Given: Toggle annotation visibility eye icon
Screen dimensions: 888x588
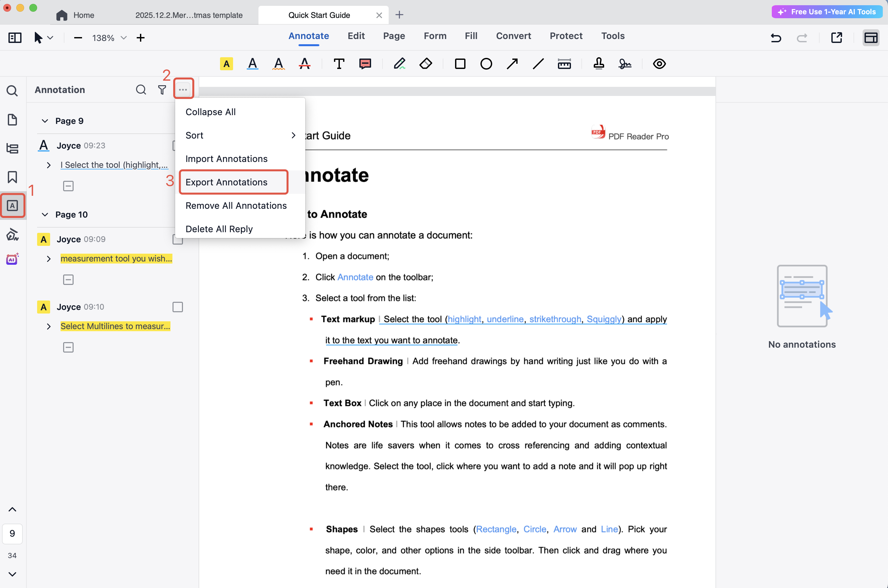Looking at the screenshot, I should [659, 64].
